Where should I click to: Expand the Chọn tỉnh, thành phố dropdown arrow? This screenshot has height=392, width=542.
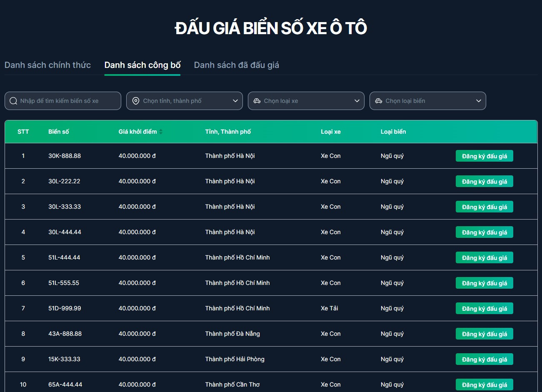pyautogui.click(x=235, y=101)
